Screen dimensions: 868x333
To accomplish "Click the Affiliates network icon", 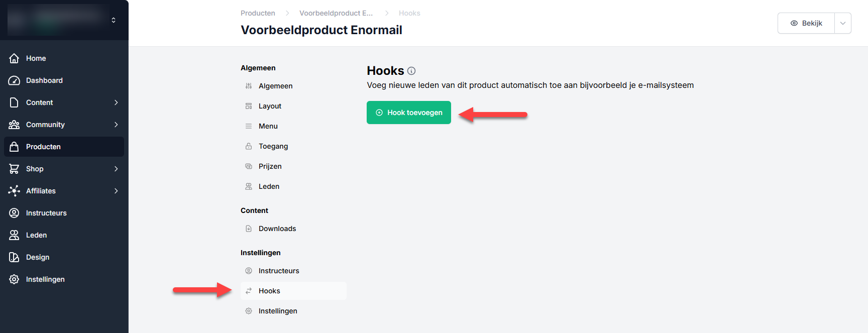I will coord(14,191).
